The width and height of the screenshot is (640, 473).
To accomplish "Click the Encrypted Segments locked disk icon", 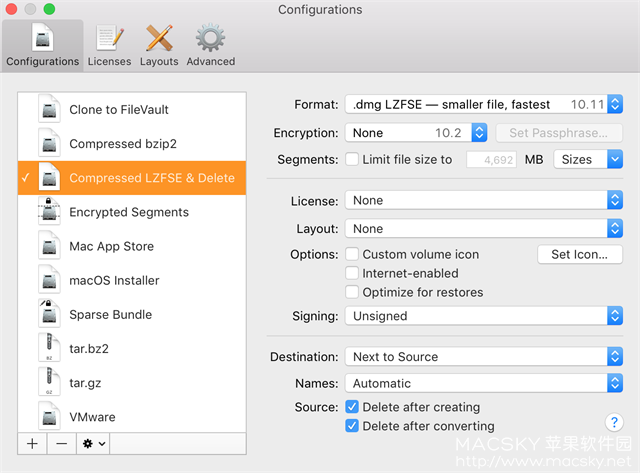I will [49, 211].
